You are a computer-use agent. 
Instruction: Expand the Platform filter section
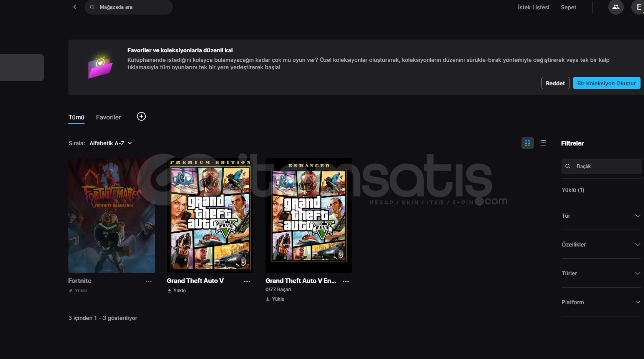coord(601,302)
